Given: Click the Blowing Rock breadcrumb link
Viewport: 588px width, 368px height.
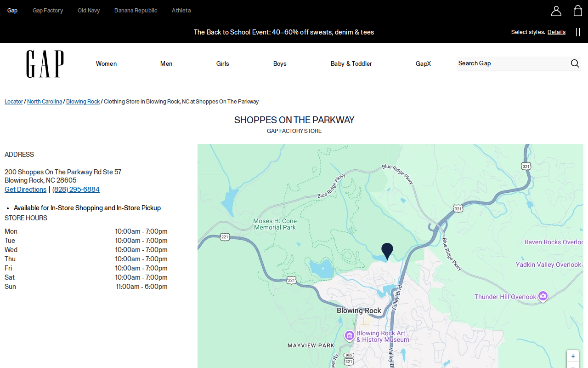Looking at the screenshot, I should (83, 102).
